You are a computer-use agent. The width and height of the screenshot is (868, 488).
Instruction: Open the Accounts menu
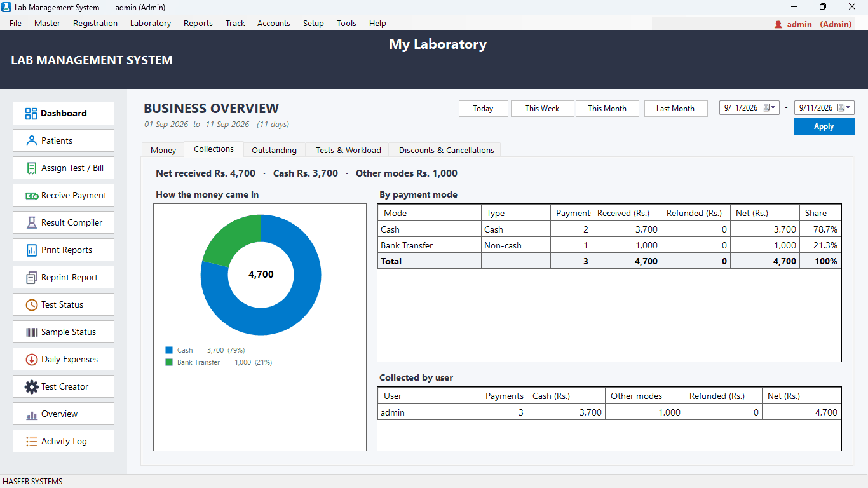pyautogui.click(x=274, y=23)
